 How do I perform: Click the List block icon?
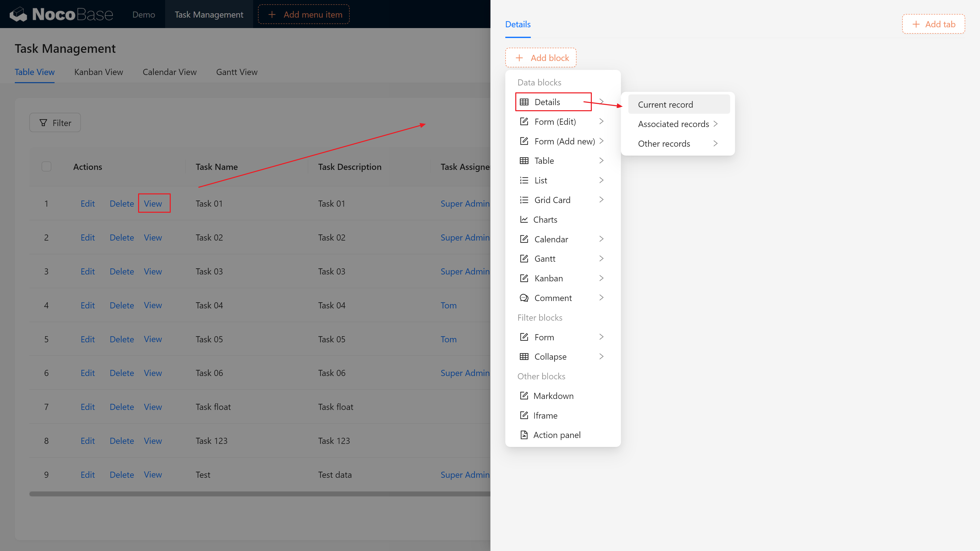(524, 180)
